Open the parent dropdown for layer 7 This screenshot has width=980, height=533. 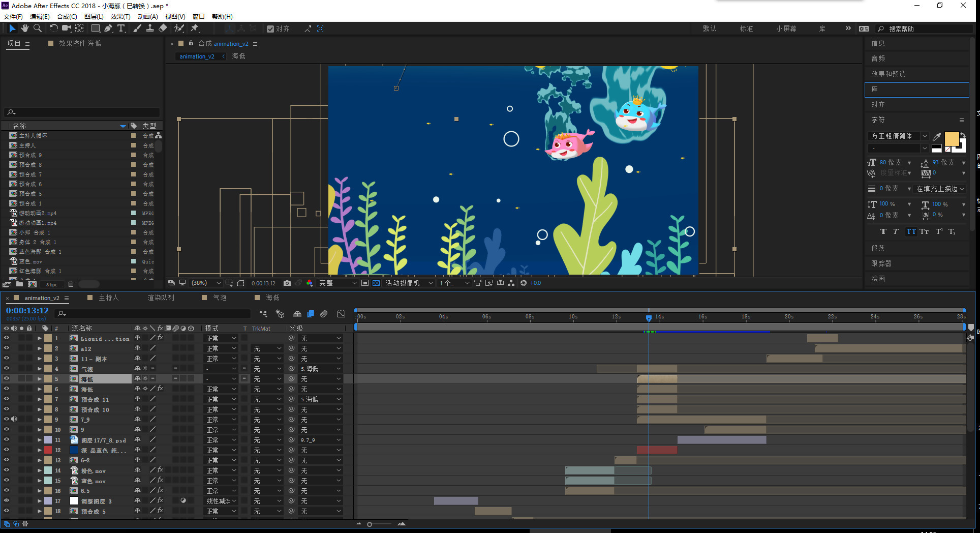tap(321, 399)
